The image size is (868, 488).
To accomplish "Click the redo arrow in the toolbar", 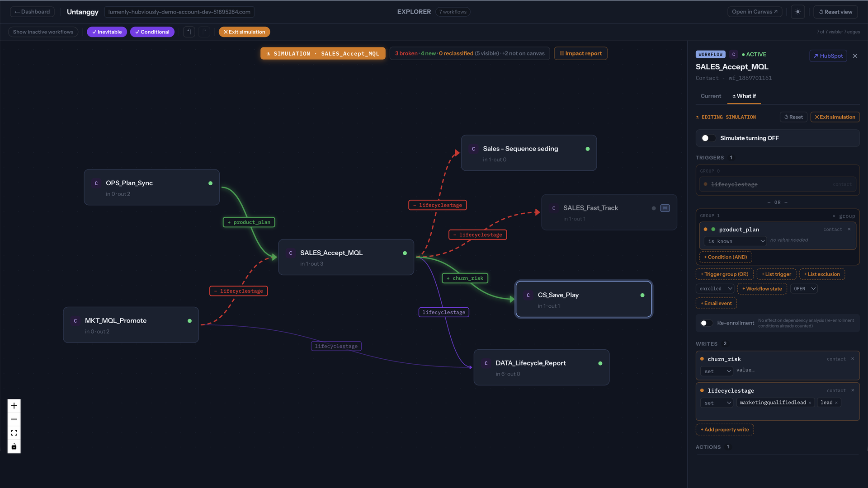I will click(204, 32).
